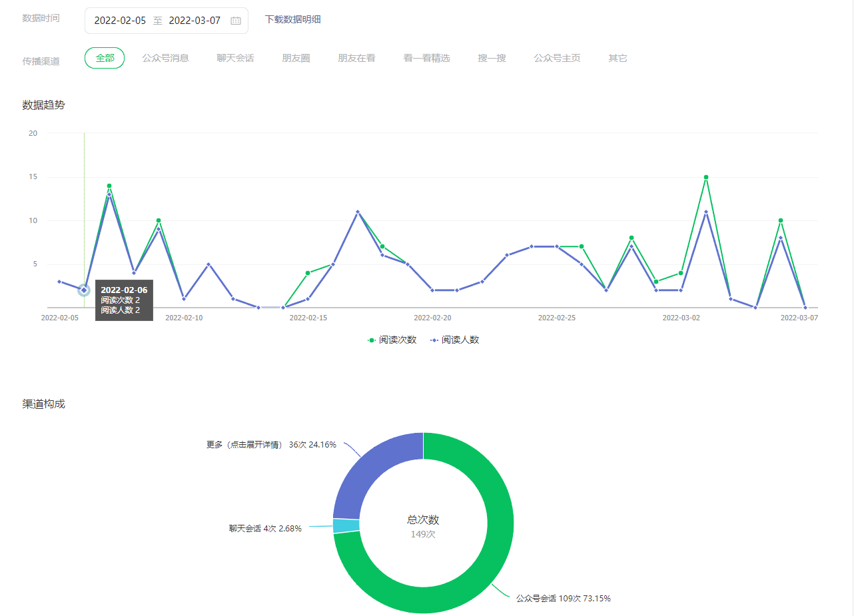Click the calendar icon in date range field
This screenshot has width=854, height=616.
point(236,21)
